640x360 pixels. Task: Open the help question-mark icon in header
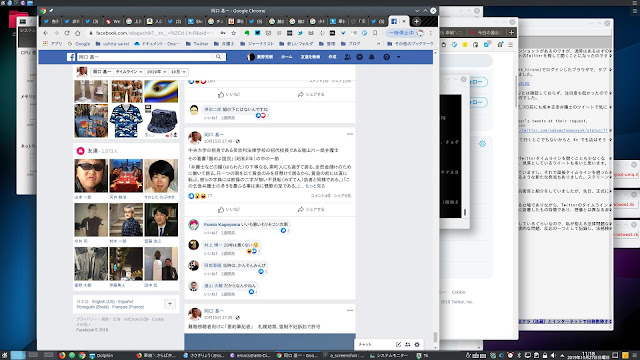click(387, 57)
